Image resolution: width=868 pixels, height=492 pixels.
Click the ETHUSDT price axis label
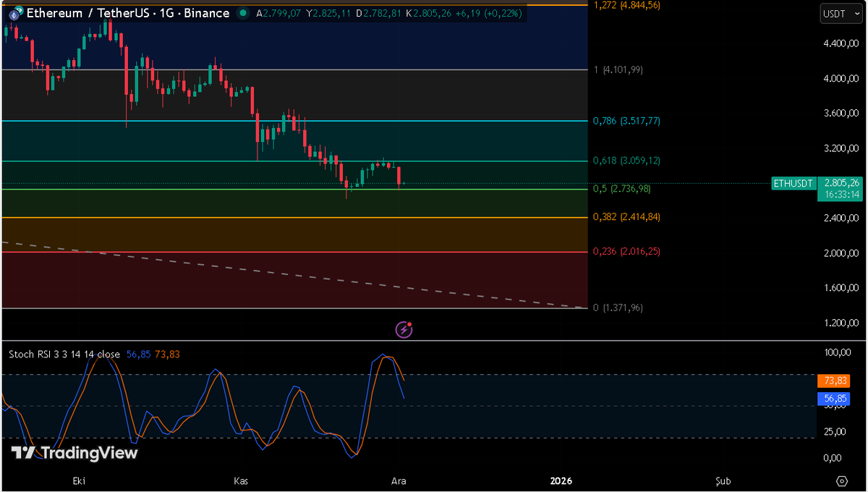(795, 183)
